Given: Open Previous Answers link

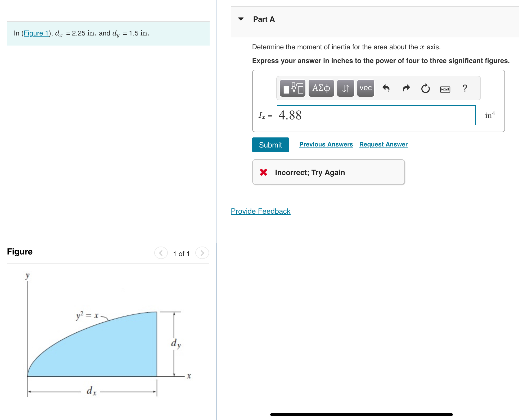Looking at the screenshot, I should 326,144.
